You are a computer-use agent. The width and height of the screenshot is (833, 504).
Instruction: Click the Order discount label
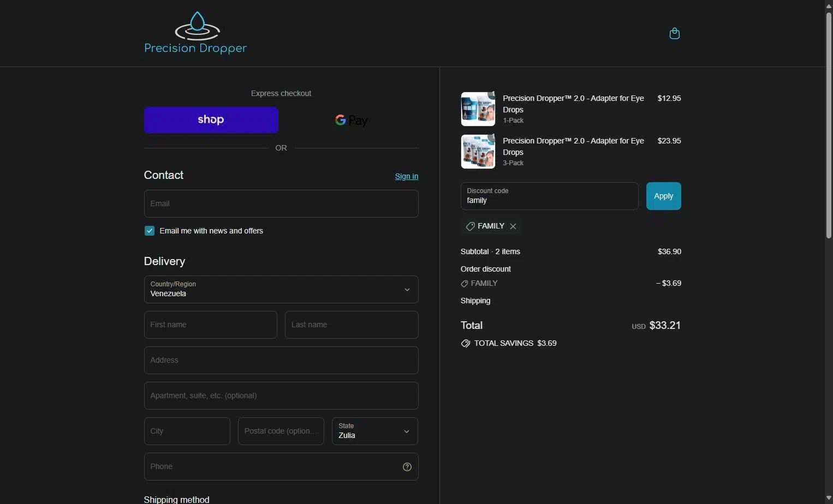point(486,269)
